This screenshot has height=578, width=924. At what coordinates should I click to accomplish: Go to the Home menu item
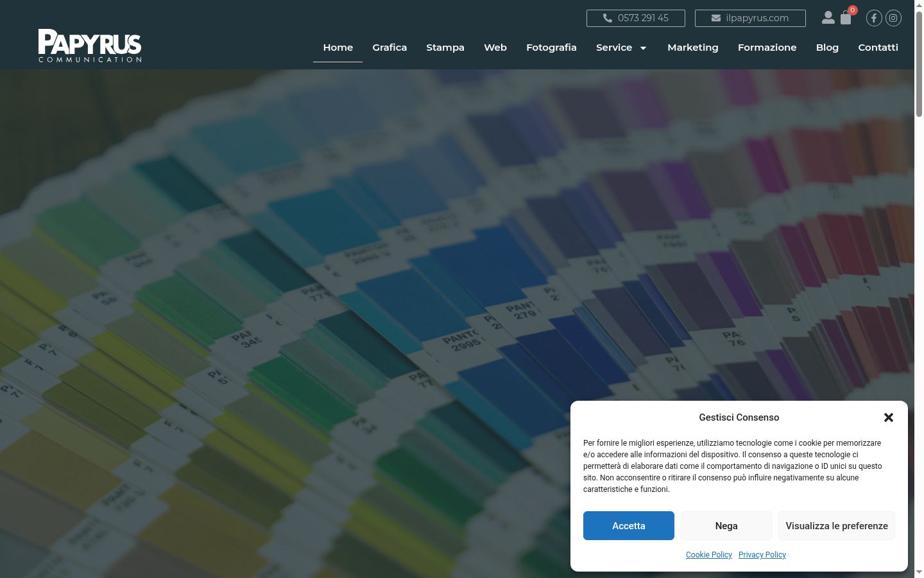(338, 48)
